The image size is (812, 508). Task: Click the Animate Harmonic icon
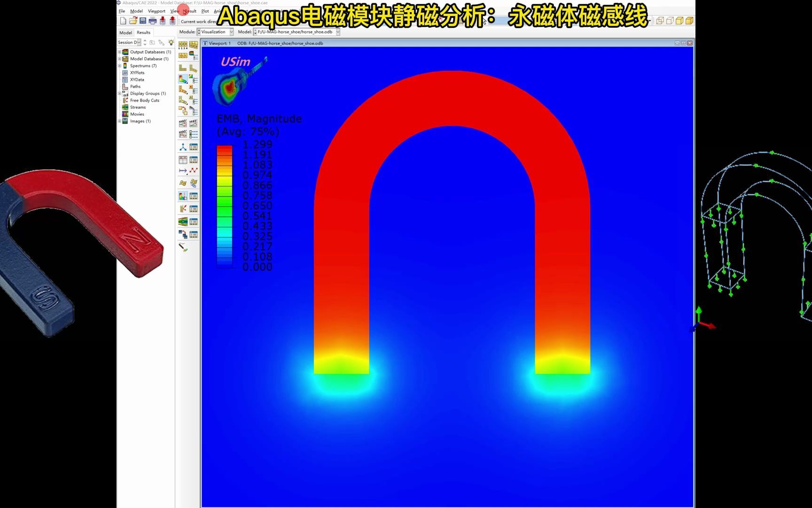click(x=183, y=134)
